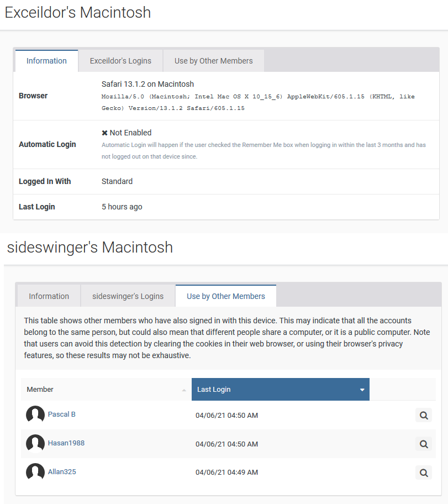Viewport: 448px width, 504px height.
Task: Open Use by Other Members tab for Exceildor
Action: [x=214, y=61]
